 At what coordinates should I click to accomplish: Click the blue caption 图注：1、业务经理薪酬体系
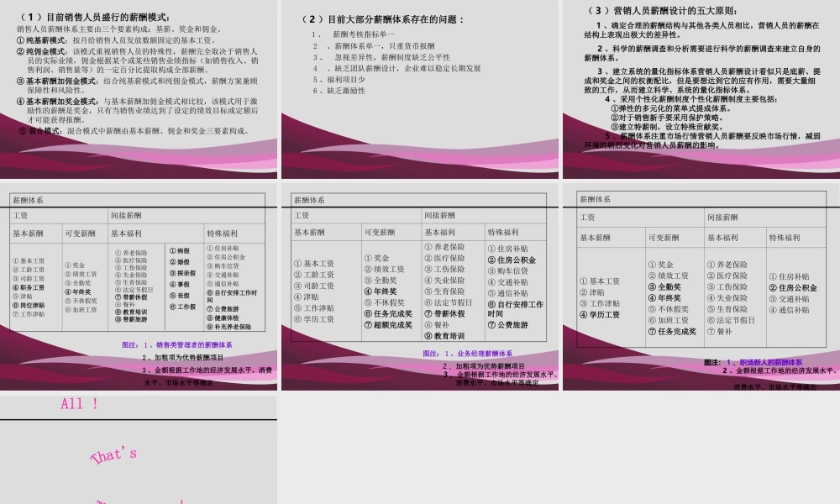point(470,353)
